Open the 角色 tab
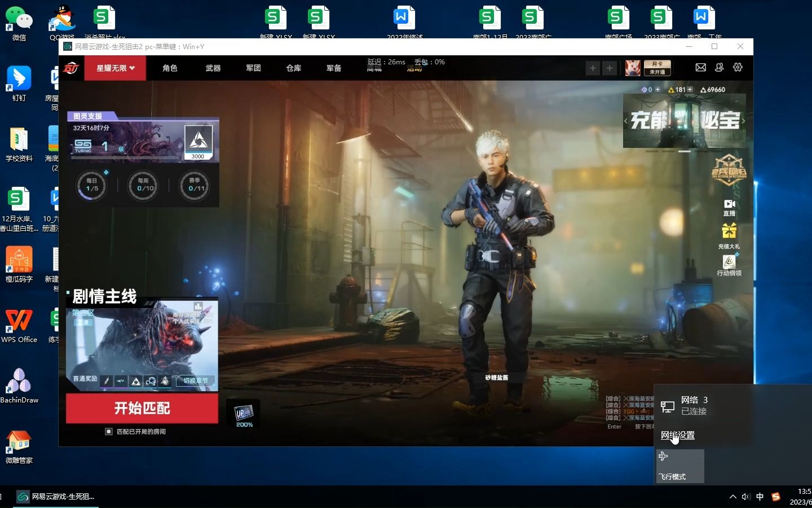This screenshot has width=812, height=508. [170, 68]
